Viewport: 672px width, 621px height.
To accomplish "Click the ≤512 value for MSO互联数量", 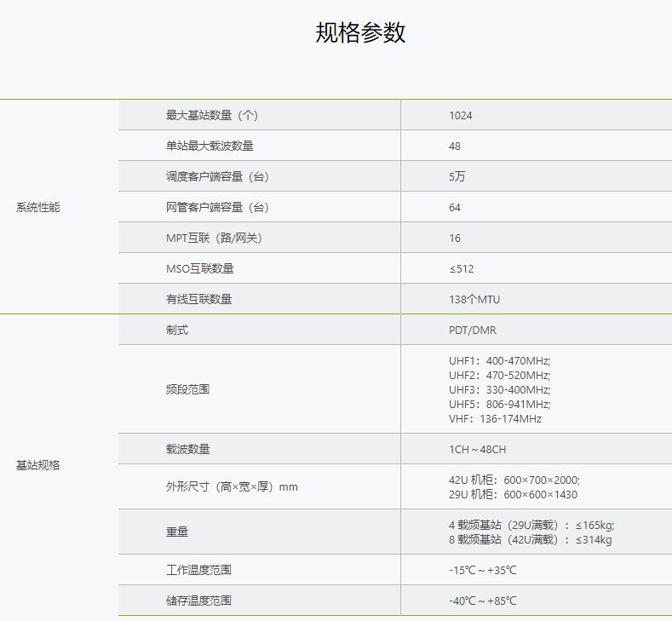I will point(462,268).
